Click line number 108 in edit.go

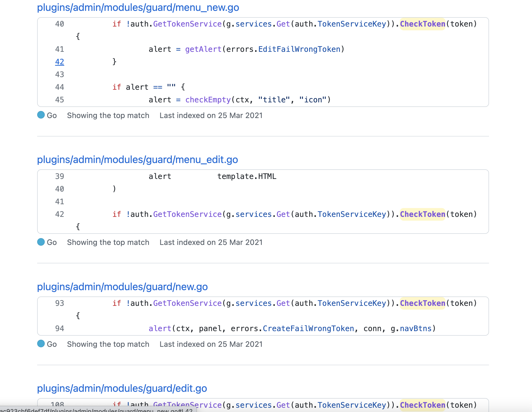57,404
